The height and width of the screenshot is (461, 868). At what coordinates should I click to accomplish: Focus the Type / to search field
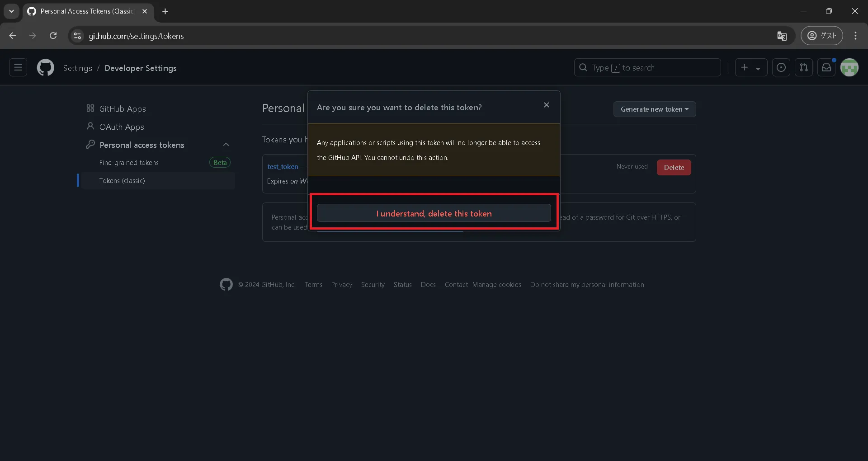(x=647, y=67)
